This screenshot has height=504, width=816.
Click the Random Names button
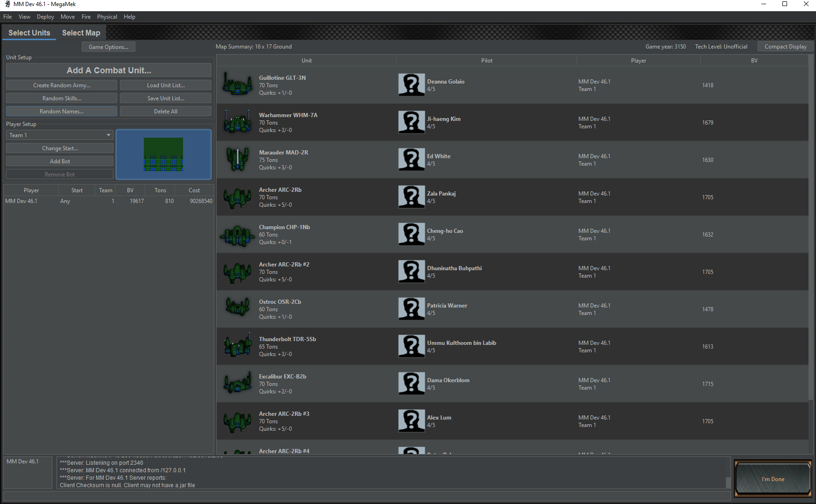point(61,111)
